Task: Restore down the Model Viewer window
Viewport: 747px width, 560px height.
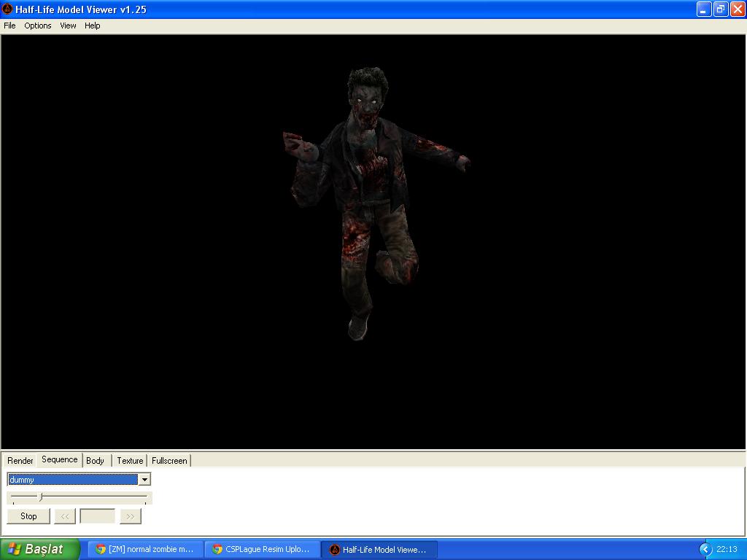Action: [721, 9]
